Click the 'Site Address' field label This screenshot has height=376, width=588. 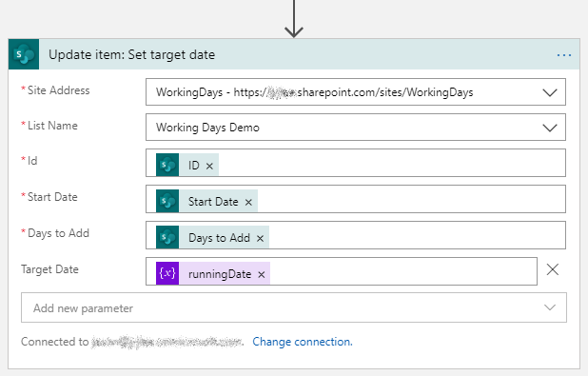pyautogui.click(x=58, y=90)
